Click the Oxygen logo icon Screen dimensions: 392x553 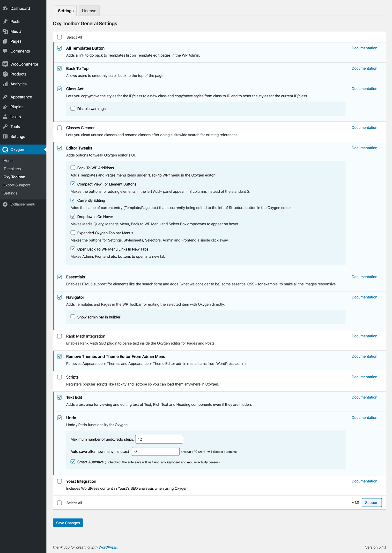(x=5, y=150)
